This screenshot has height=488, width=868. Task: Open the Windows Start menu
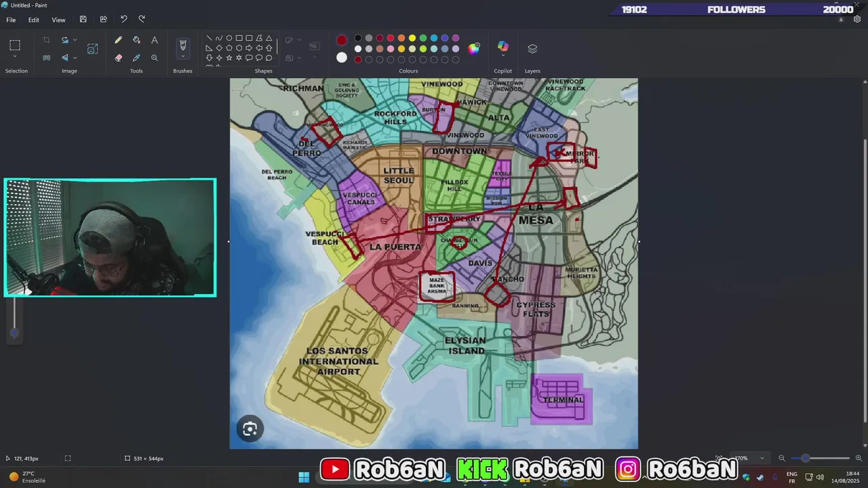point(304,476)
